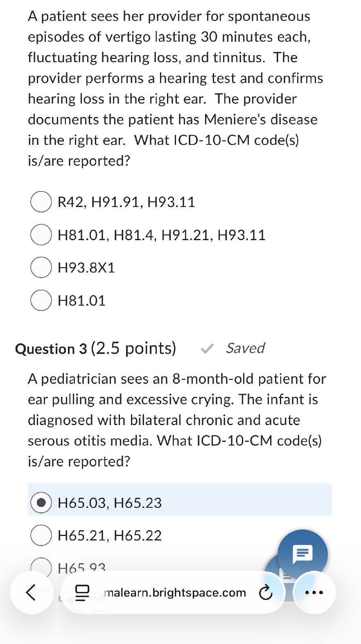Select the H81.01, H81.4, H91.21, H93.11 option
Image resolution: width=361 pixels, height=644 pixels.
[41, 235]
